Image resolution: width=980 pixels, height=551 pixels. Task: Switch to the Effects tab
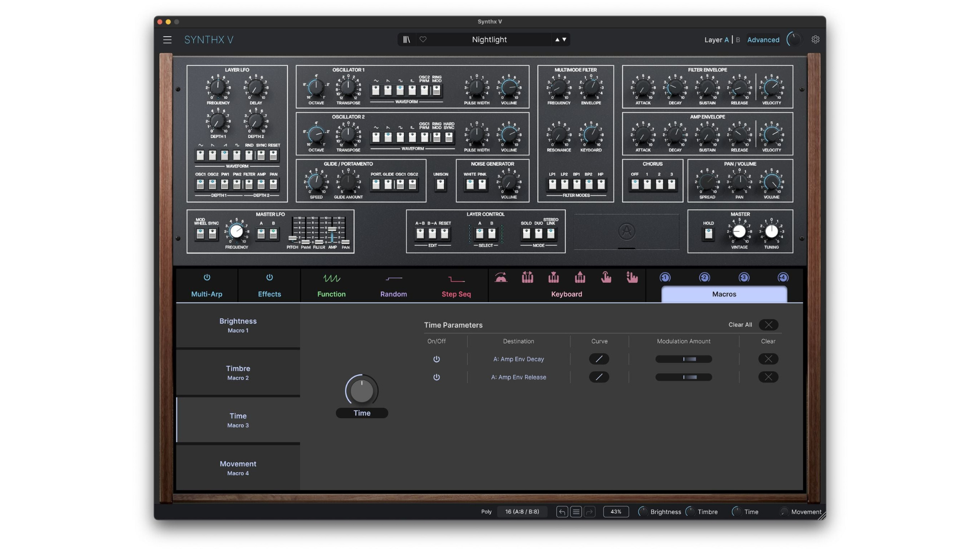click(269, 294)
